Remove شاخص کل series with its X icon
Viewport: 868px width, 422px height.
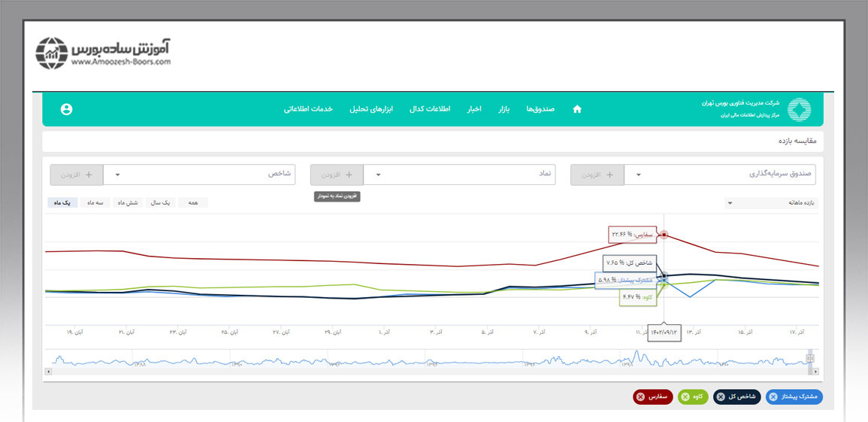721,396
